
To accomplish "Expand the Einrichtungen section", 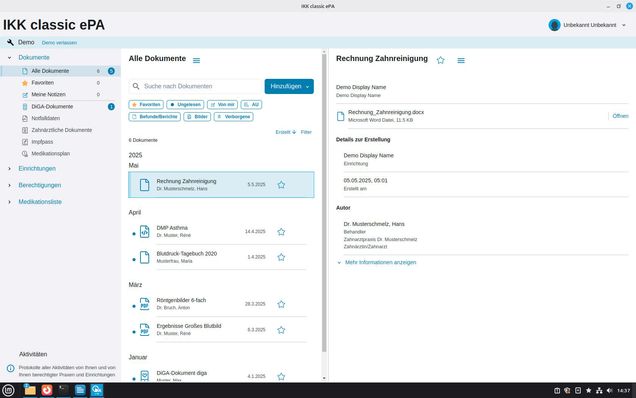I will tap(9, 168).
